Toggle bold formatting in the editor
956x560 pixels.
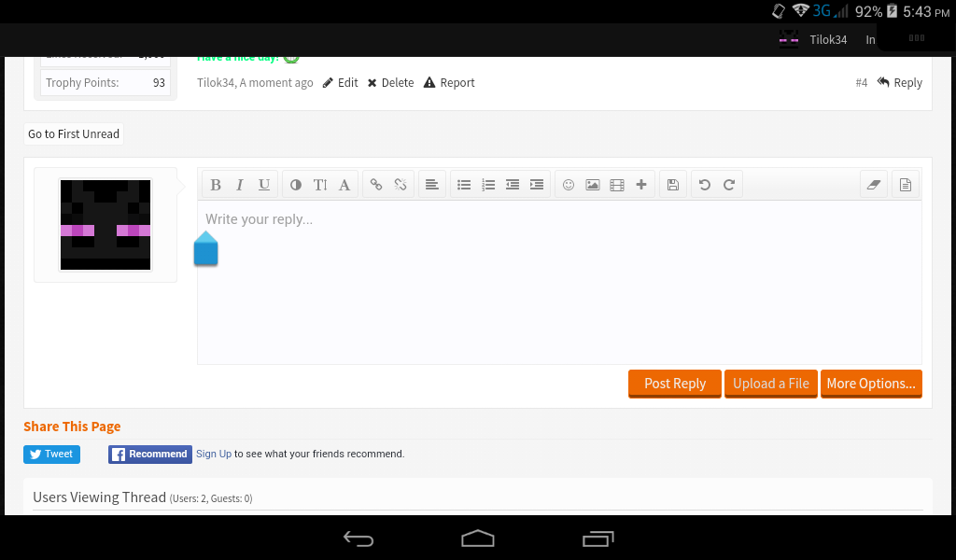(x=216, y=185)
